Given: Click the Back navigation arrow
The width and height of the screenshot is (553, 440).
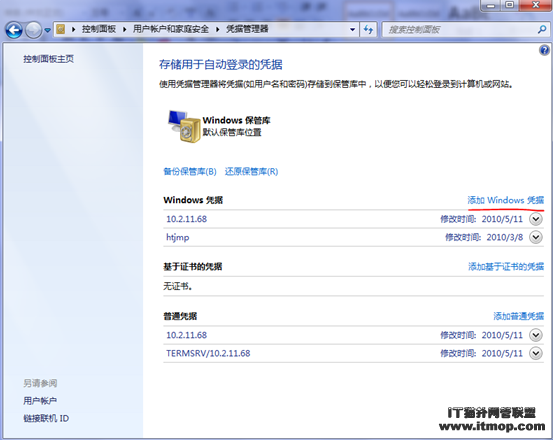Looking at the screenshot, I should [x=14, y=30].
